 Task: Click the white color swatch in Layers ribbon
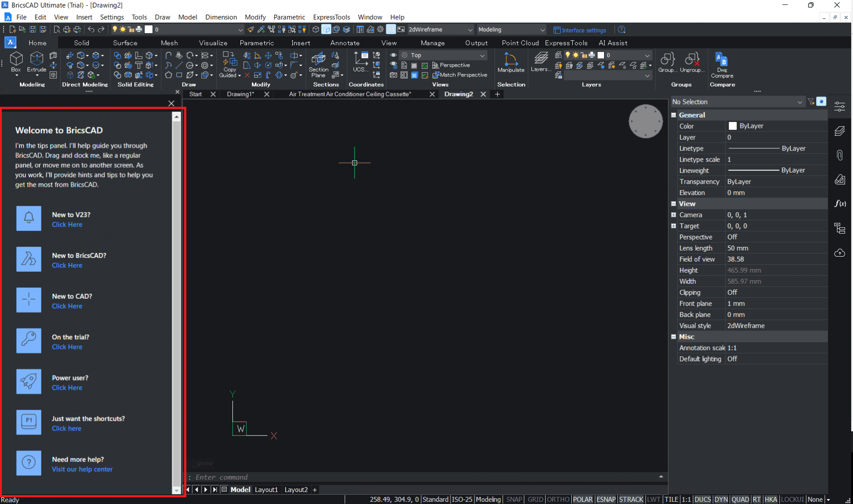(x=601, y=55)
